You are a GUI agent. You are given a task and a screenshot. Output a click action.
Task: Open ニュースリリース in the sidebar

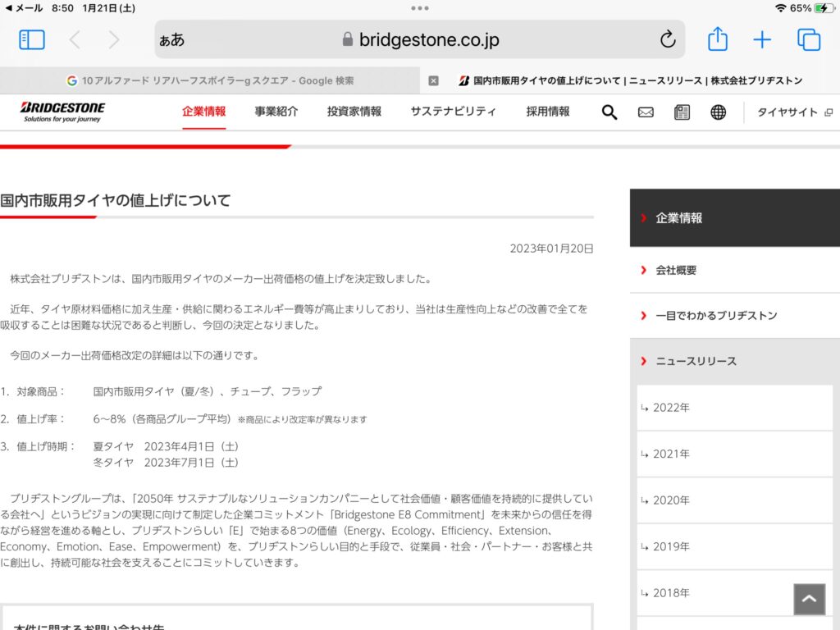click(735, 361)
